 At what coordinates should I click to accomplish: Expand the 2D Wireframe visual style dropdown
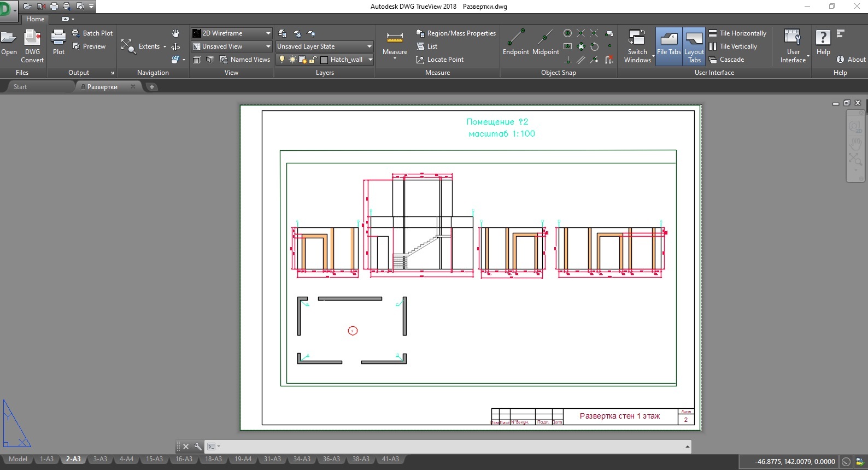[268, 33]
